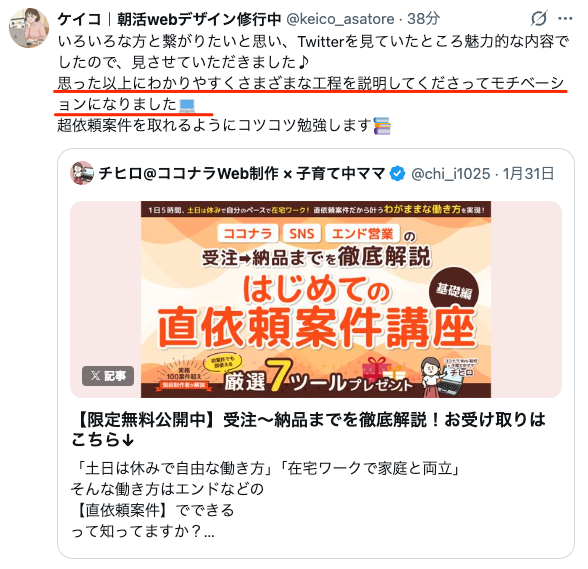Click the article preview description text
Screen dimensions: 588x569
pos(266,499)
